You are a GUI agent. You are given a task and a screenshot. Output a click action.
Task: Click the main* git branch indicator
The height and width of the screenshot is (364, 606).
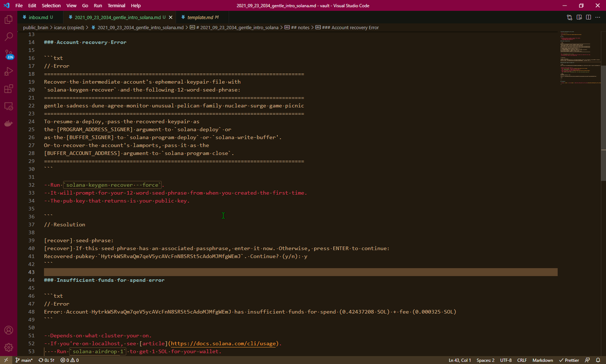coord(24,360)
